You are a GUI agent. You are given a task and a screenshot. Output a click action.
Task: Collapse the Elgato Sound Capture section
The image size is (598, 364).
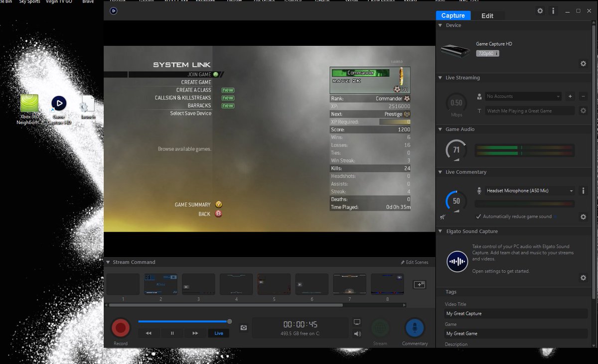(441, 232)
